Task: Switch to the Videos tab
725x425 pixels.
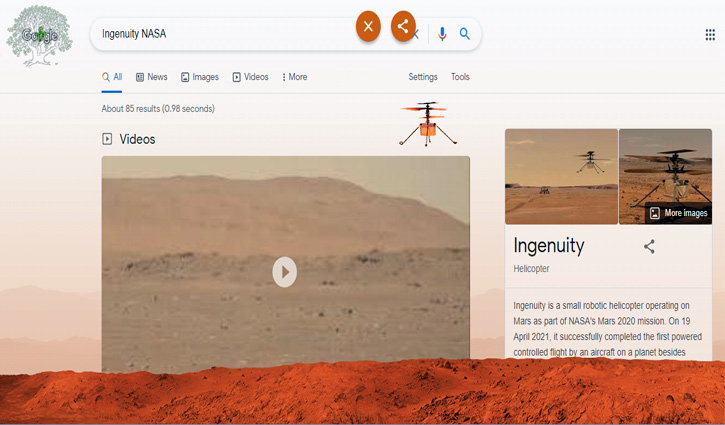Action: point(250,77)
